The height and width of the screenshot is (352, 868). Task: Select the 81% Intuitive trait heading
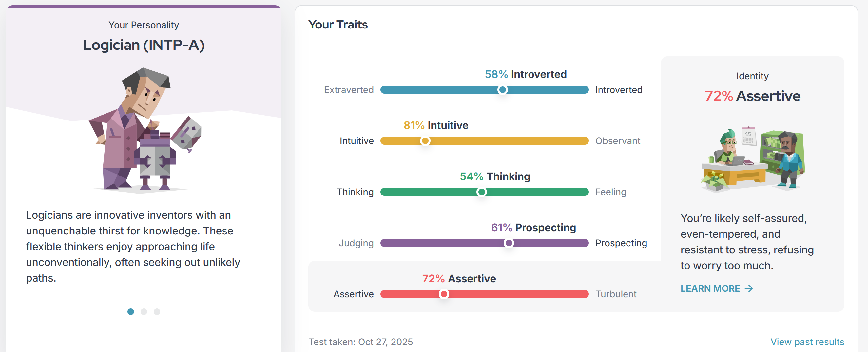[x=436, y=125]
